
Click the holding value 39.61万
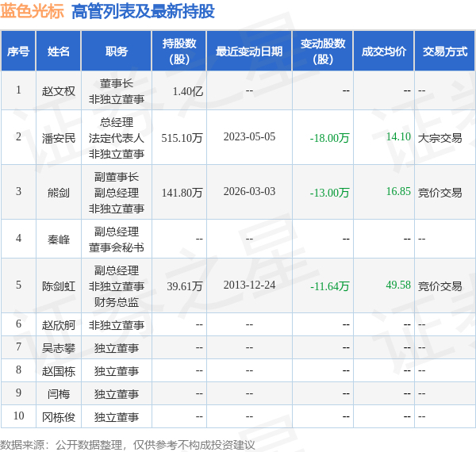pos(185,286)
